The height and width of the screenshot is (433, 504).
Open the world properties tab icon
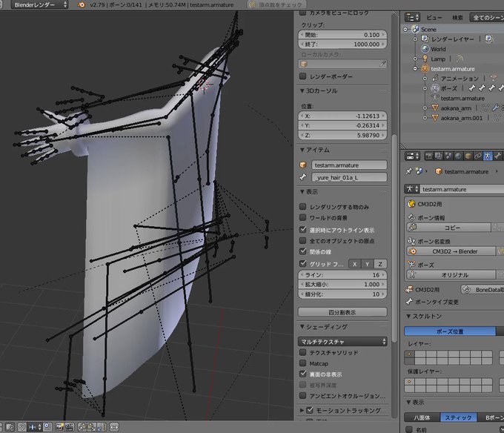point(458,156)
